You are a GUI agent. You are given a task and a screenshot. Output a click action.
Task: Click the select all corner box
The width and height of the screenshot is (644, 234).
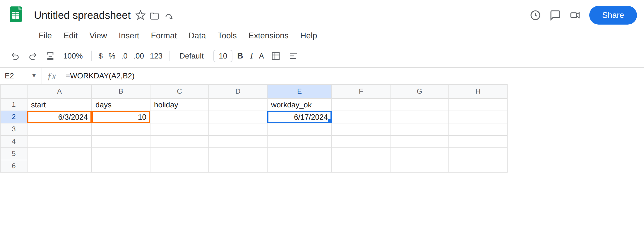click(14, 91)
